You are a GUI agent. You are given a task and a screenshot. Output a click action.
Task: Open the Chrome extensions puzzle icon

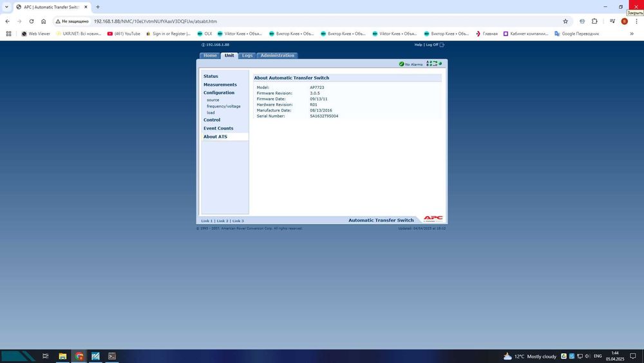click(x=594, y=21)
